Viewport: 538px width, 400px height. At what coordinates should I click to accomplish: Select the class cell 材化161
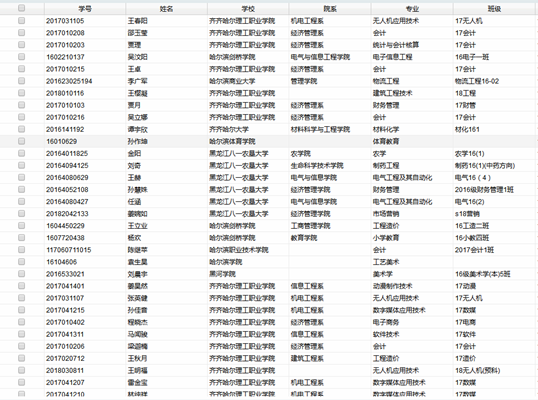[x=467, y=129]
